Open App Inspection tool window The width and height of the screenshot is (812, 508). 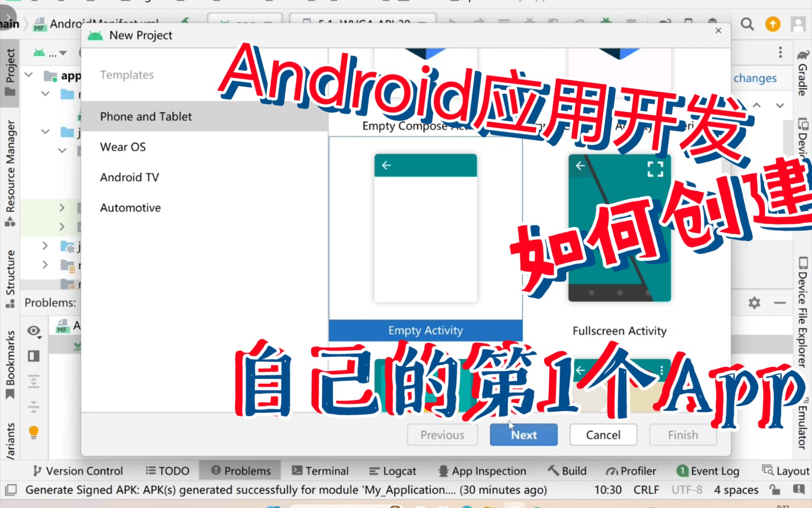click(482, 471)
